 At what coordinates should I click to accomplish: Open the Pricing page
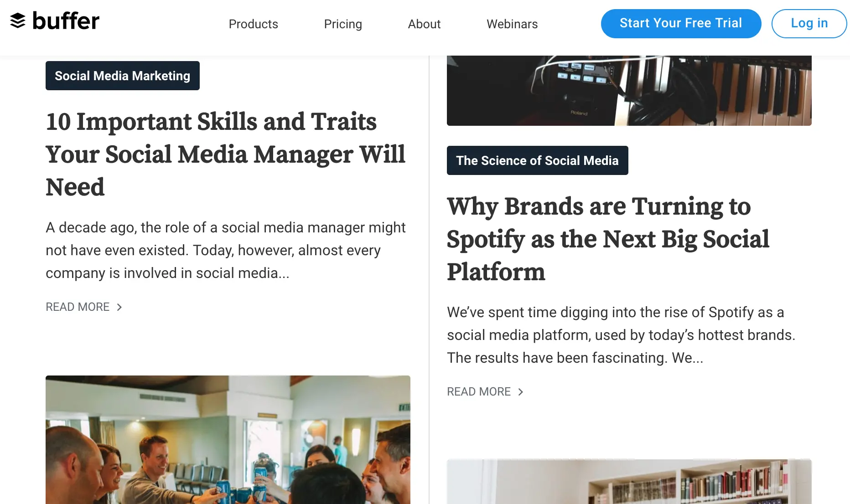pos(343,24)
